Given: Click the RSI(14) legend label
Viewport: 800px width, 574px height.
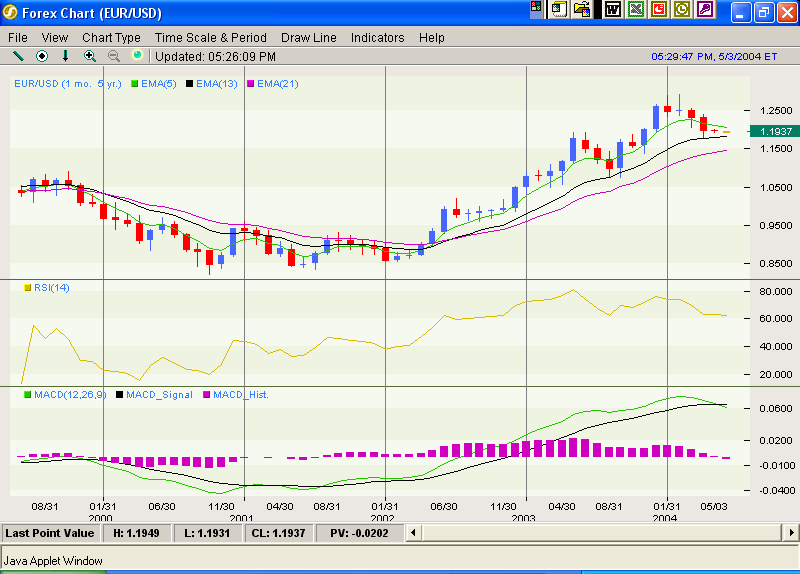Looking at the screenshot, I should 52,288.
